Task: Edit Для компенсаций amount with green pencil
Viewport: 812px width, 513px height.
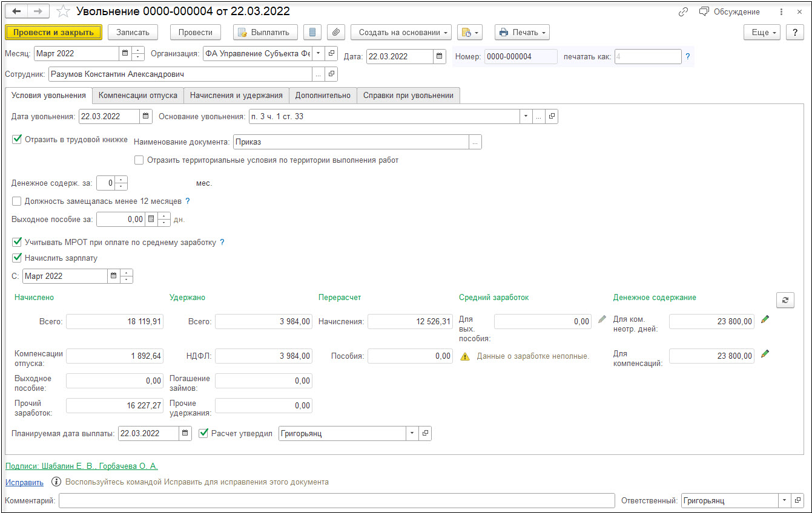Action: pos(765,354)
